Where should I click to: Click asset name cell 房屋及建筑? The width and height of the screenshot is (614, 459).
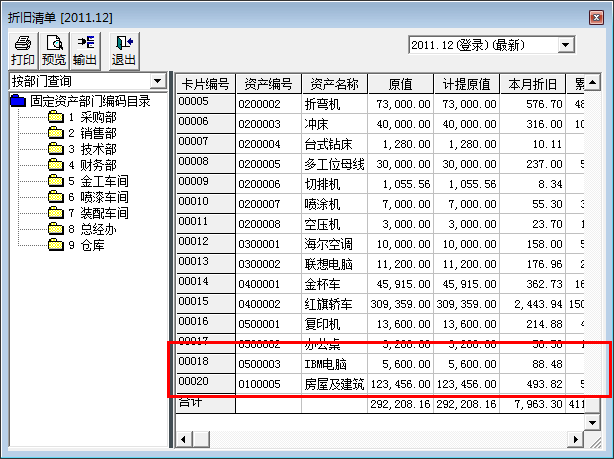[334, 384]
